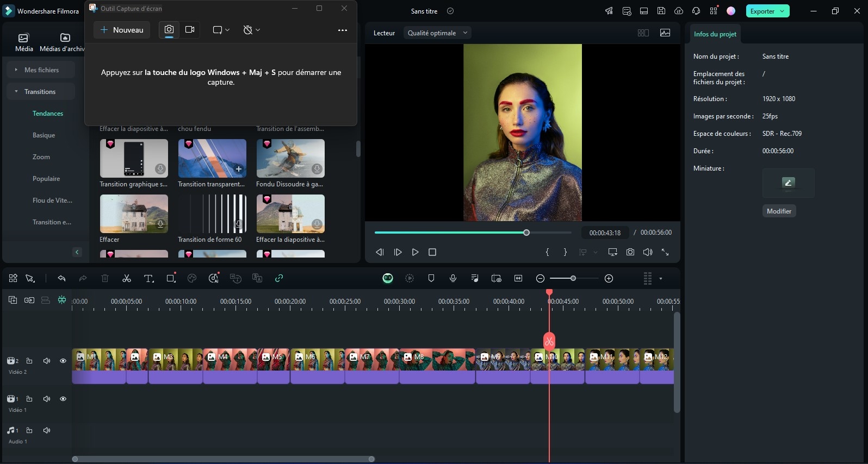The image size is (868, 464).
Task: Hide Vidéo 1 track with eye icon
Action: tap(63, 399)
